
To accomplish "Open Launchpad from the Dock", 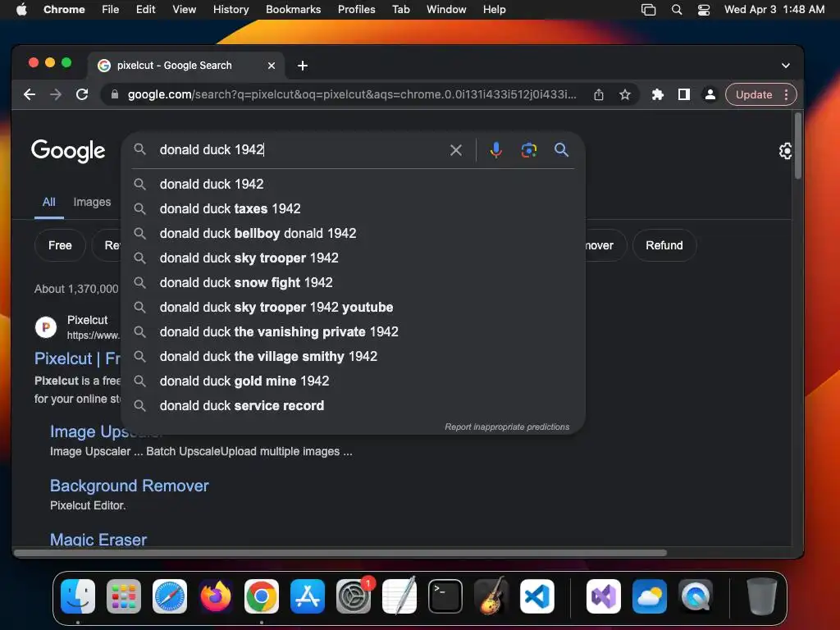I will 124,596.
